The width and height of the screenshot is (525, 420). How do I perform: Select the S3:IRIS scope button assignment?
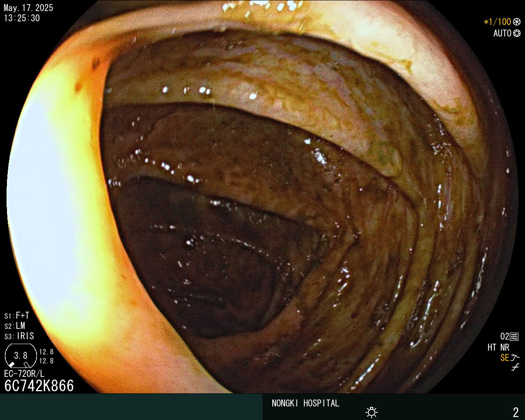coord(19,336)
